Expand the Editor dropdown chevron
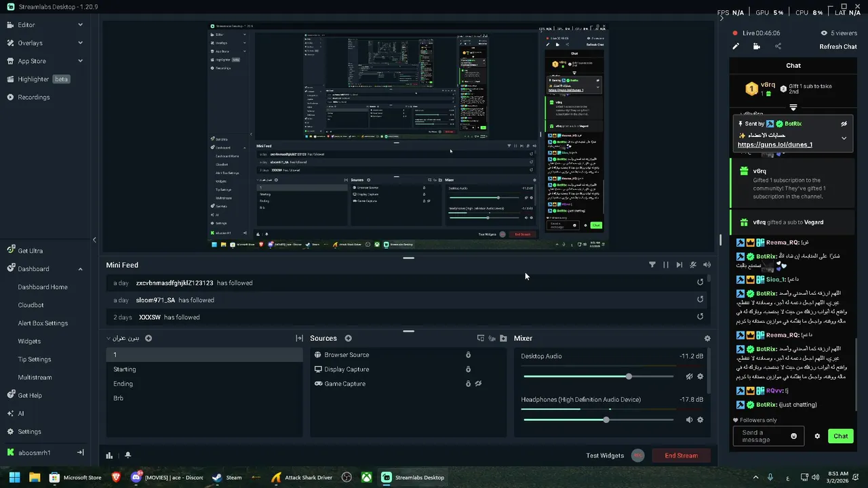 pyautogui.click(x=80, y=25)
